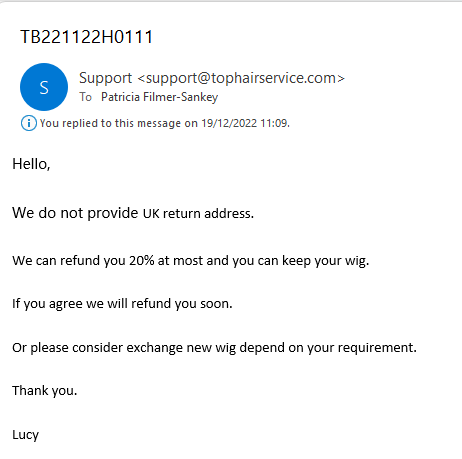Screen dimensions: 462x459
Task: Click the letter S inside avatar
Action: [44, 88]
